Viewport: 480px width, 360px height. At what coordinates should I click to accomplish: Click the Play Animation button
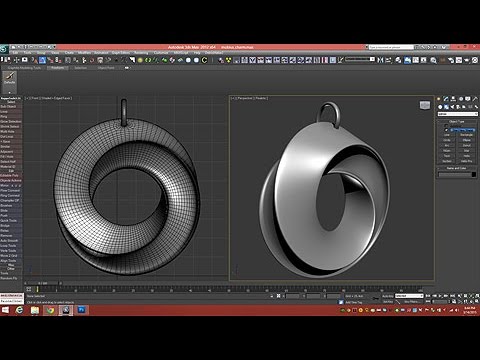click(440, 296)
